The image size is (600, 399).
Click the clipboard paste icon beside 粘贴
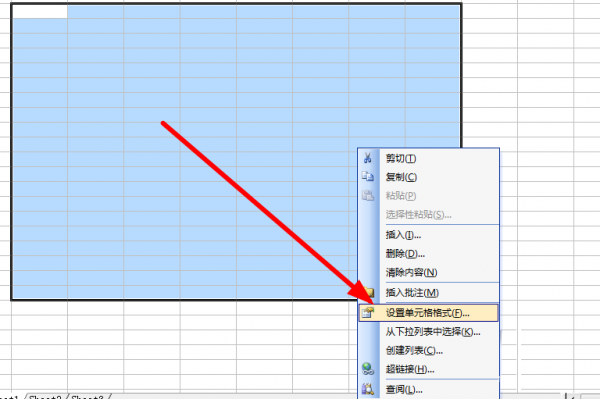tap(368, 195)
